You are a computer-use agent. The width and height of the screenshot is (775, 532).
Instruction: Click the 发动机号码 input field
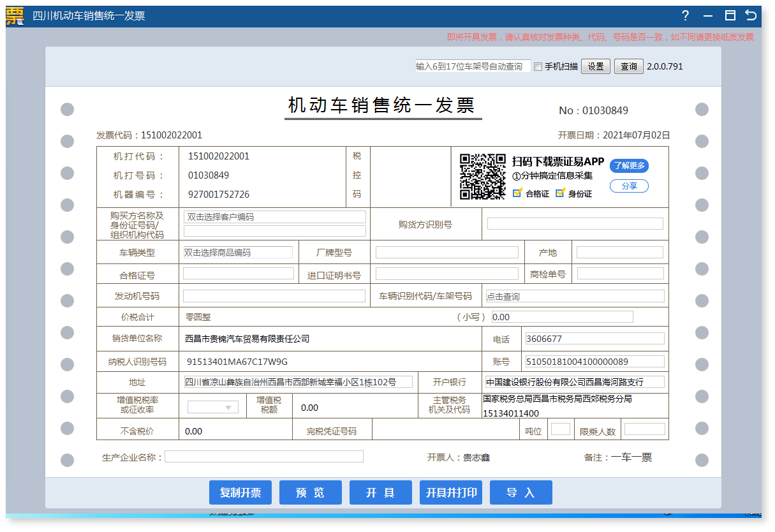pyautogui.click(x=274, y=295)
